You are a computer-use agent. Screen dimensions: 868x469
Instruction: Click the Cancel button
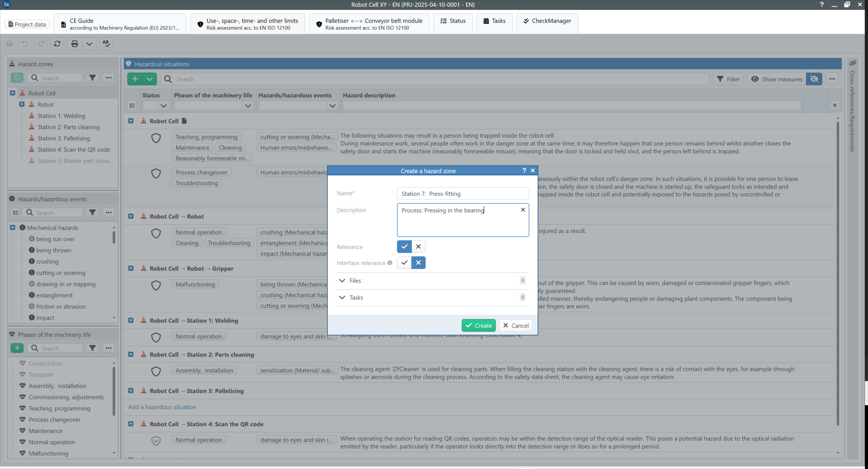click(x=516, y=325)
